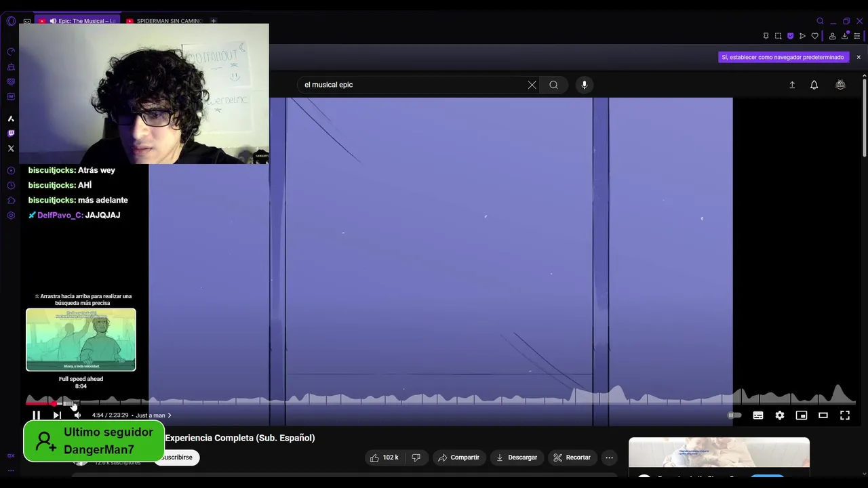Open Easy Setup sliders icon
The image size is (868, 488).
coord(857,36)
